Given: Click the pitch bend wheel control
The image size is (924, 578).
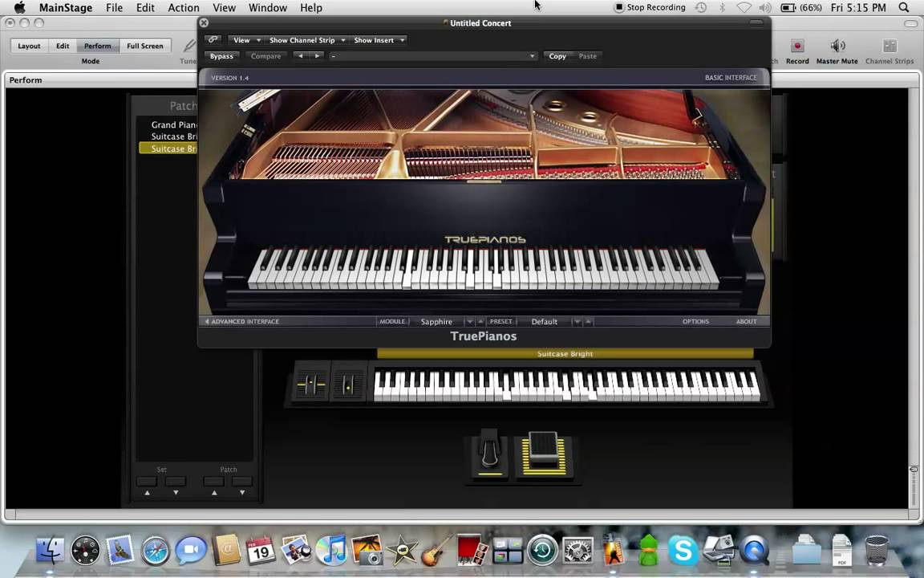Looking at the screenshot, I should pyautogui.click(x=311, y=385).
